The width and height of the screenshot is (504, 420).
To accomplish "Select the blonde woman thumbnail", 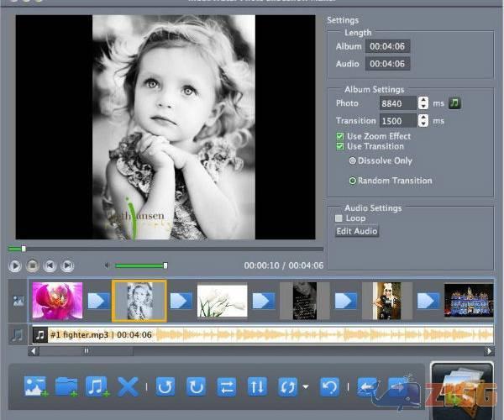I will [x=386, y=301].
